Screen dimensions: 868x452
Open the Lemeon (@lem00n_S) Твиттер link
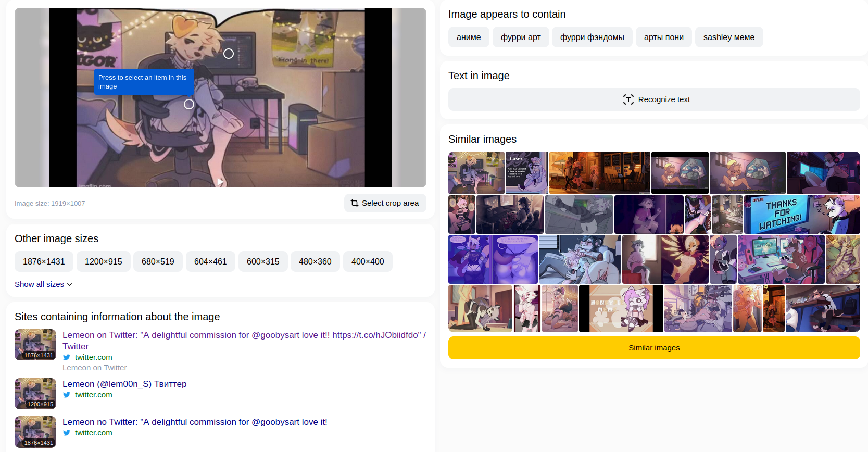(x=124, y=384)
